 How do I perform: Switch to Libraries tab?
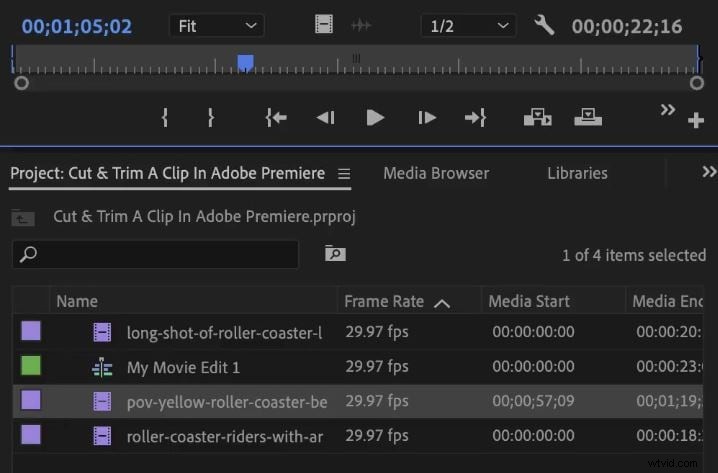(x=577, y=174)
